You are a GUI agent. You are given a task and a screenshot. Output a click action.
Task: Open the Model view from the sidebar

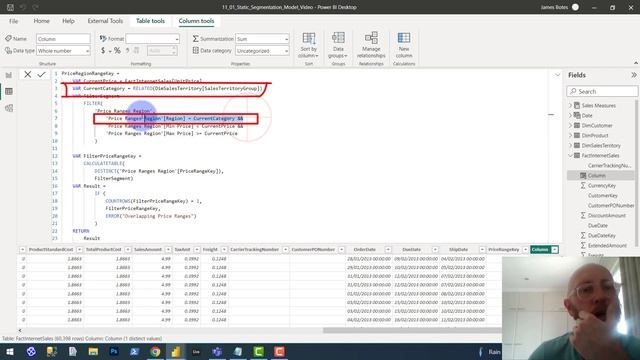(x=9, y=108)
